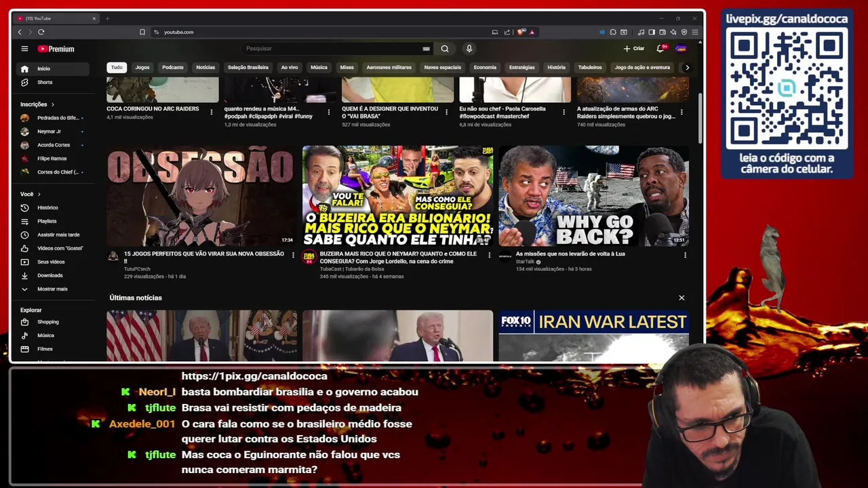
Task: Select the Notícias filter chip
Action: click(205, 67)
